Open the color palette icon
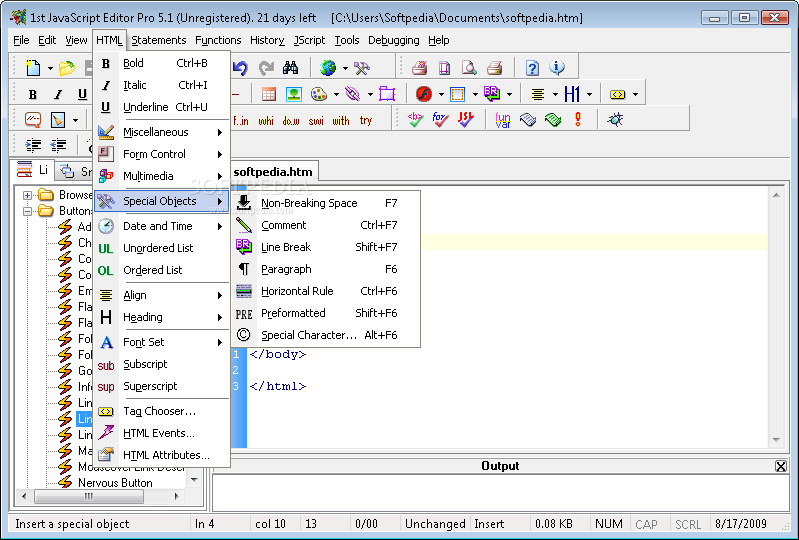799x540 pixels. click(318, 94)
